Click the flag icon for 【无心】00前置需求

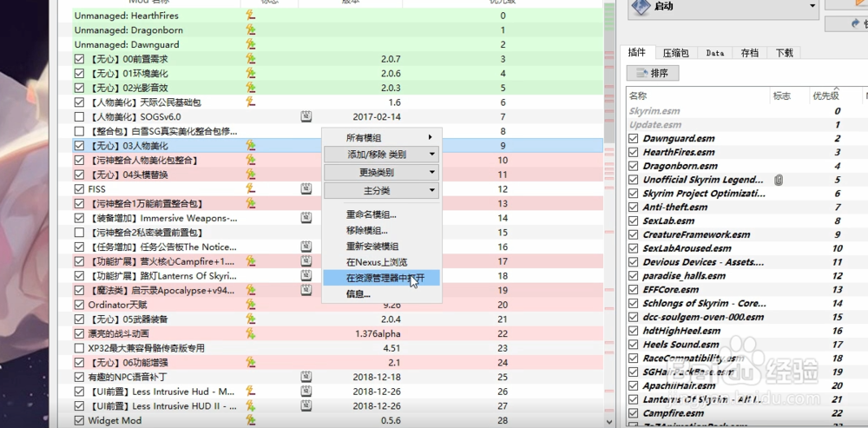click(x=251, y=59)
